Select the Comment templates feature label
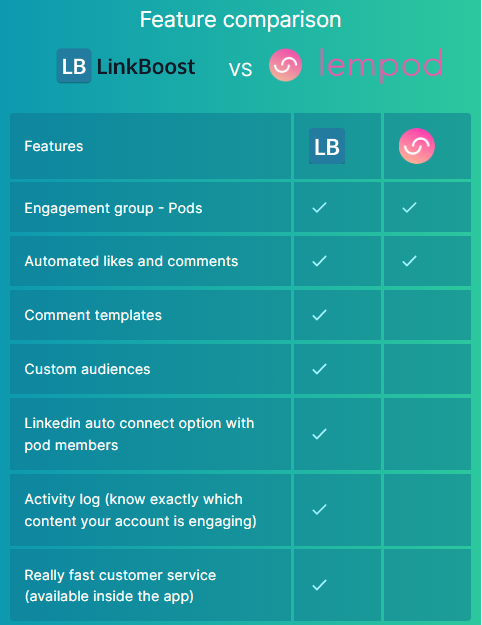The image size is (482, 625). point(93,315)
